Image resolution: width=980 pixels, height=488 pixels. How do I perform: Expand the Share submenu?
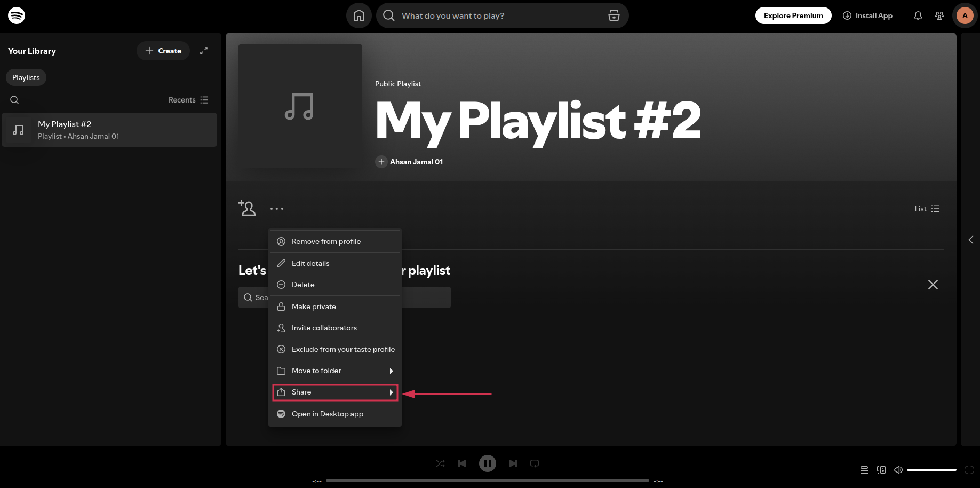tap(335, 392)
